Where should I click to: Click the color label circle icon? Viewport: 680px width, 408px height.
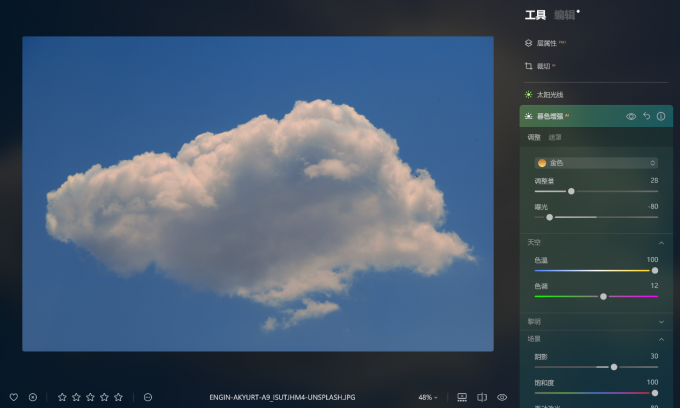148,397
